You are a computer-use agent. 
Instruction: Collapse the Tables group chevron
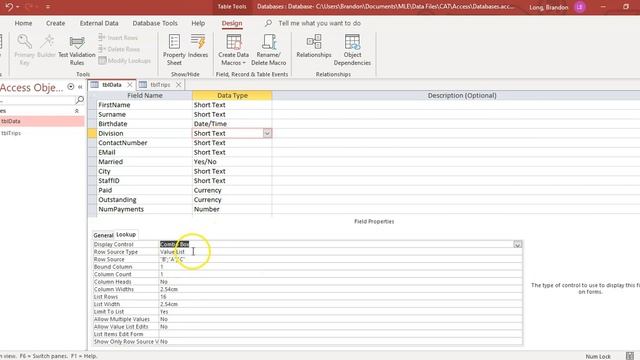click(76, 111)
